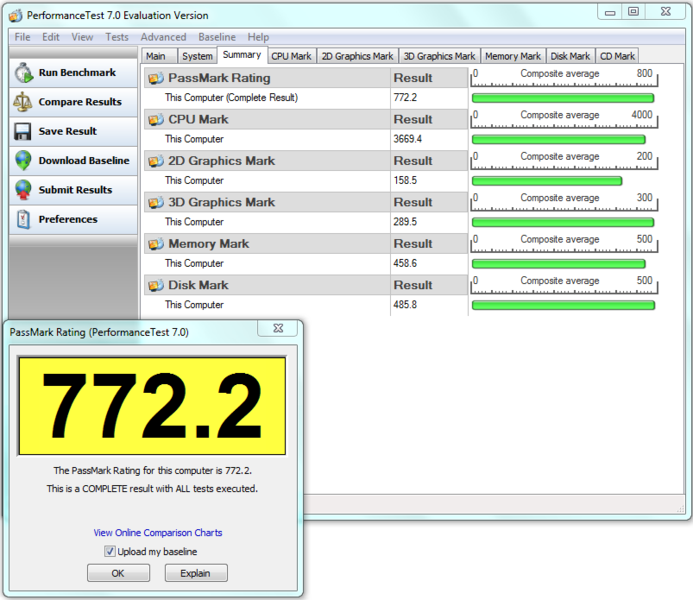The width and height of the screenshot is (693, 600).
Task: Open the Advanced menu
Action: (x=164, y=37)
